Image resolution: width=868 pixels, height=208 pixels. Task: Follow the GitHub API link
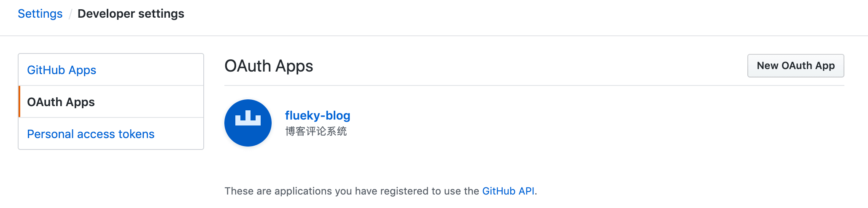click(508, 191)
